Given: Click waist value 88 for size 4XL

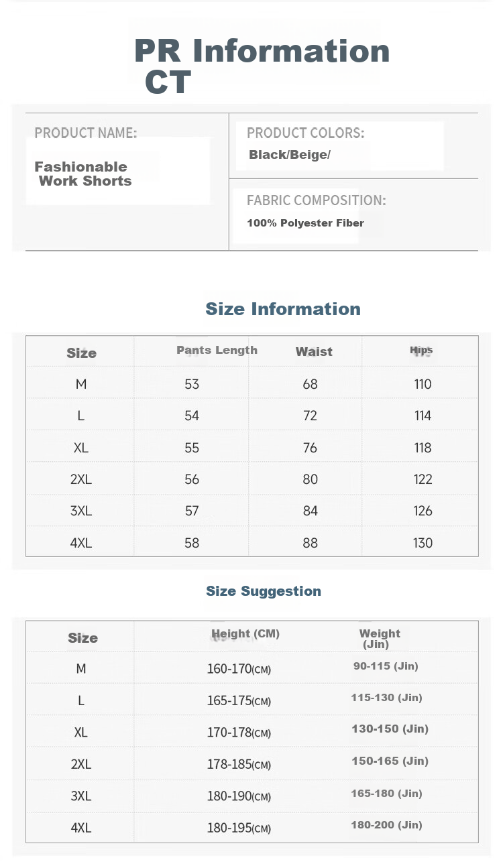Looking at the screenshot, I should (310, 543).
